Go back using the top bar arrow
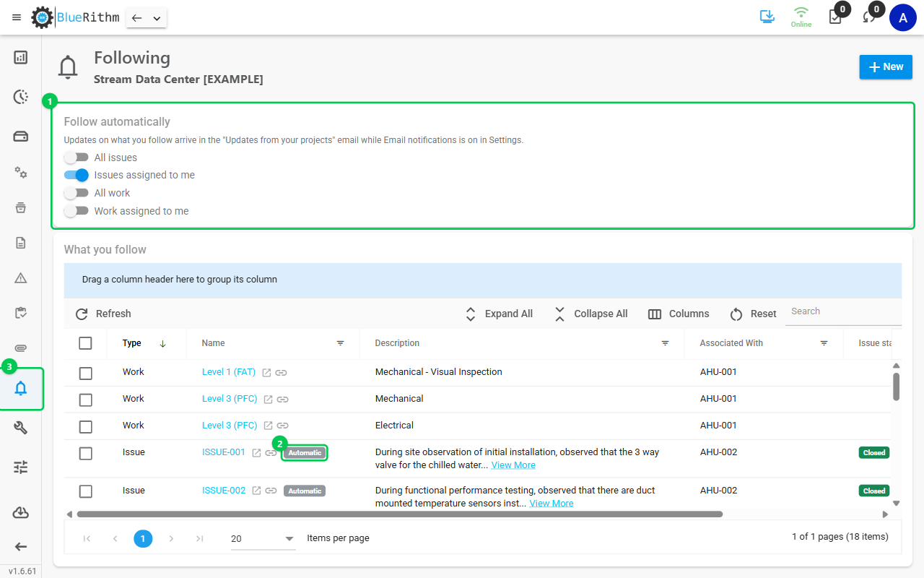Viewport: 924px width, 578px height. tap(136, 18)
